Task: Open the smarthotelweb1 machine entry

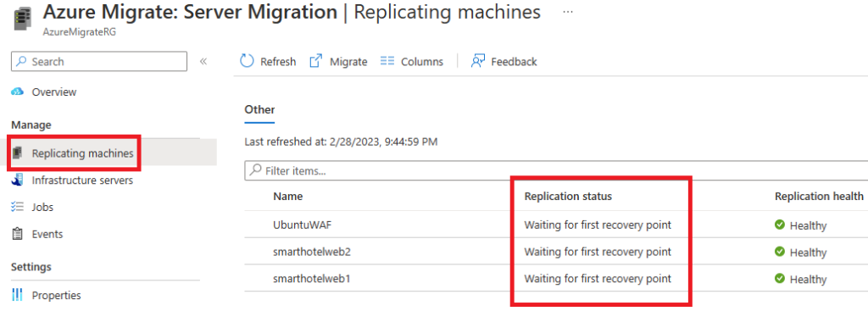Action: tap(311, 279)
